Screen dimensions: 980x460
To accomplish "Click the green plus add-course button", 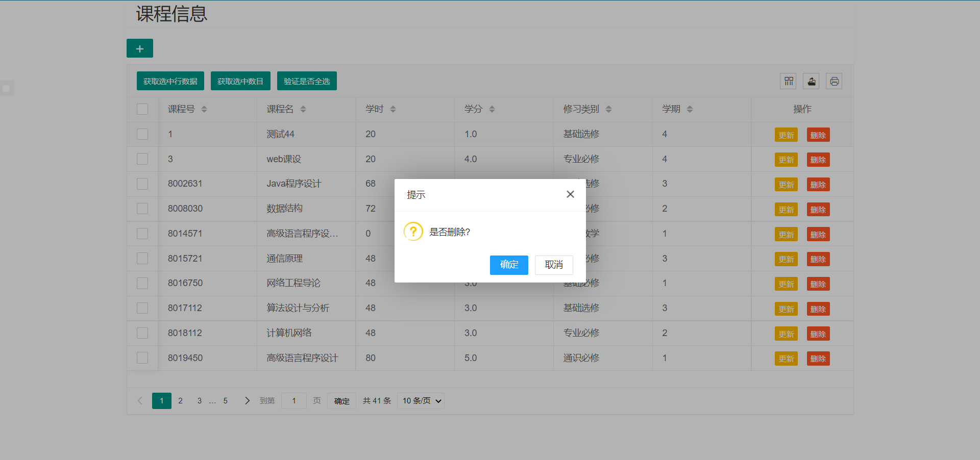I will (x=140, y=48).
